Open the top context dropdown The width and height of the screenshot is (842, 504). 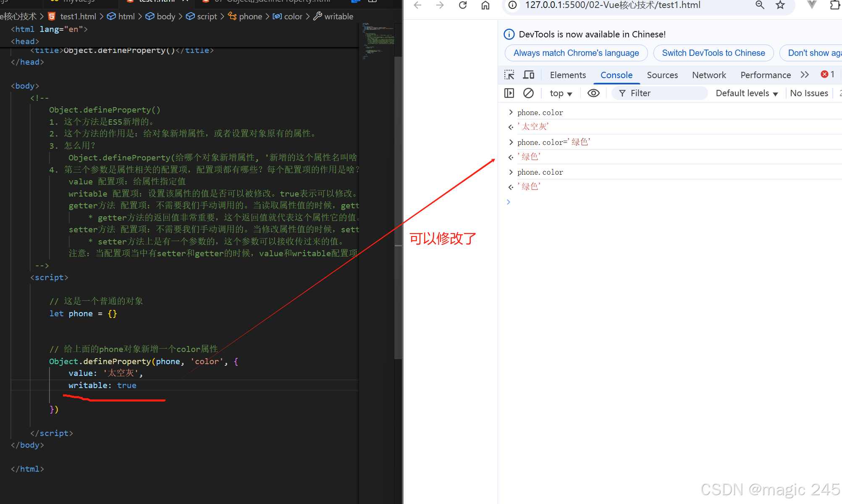point(561,93)
